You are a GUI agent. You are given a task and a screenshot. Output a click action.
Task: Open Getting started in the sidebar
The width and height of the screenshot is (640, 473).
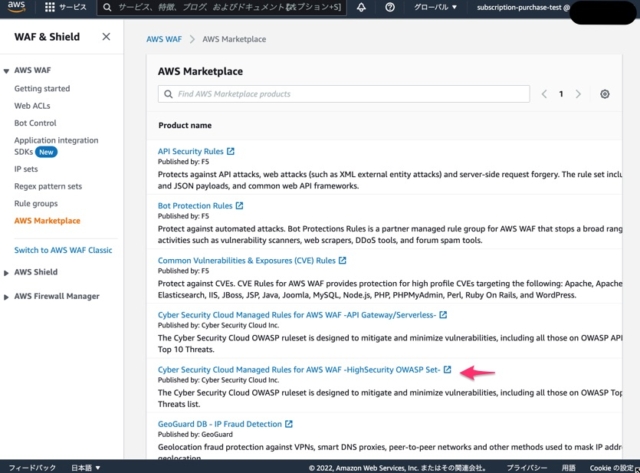tap(42, 89)
